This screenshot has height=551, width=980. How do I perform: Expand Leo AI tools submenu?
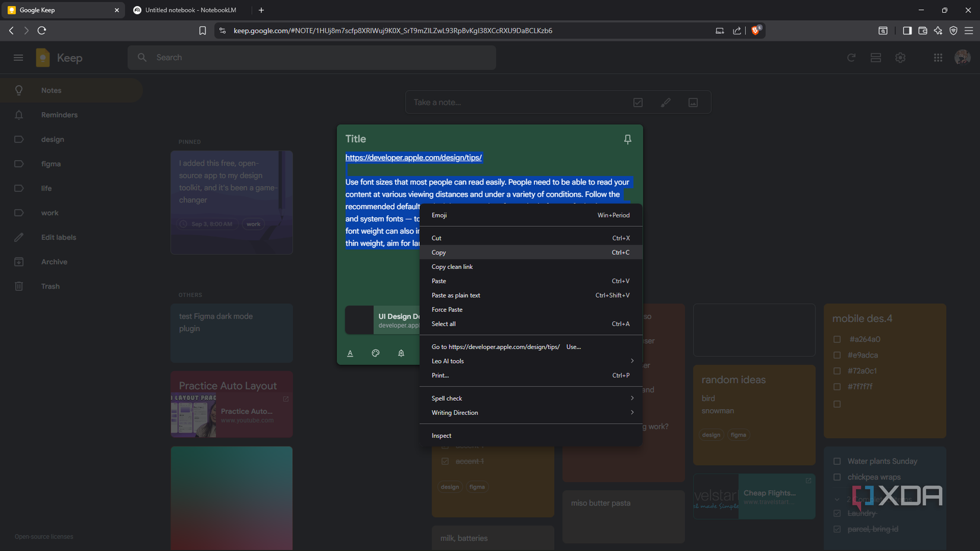(x=531, y=361)
